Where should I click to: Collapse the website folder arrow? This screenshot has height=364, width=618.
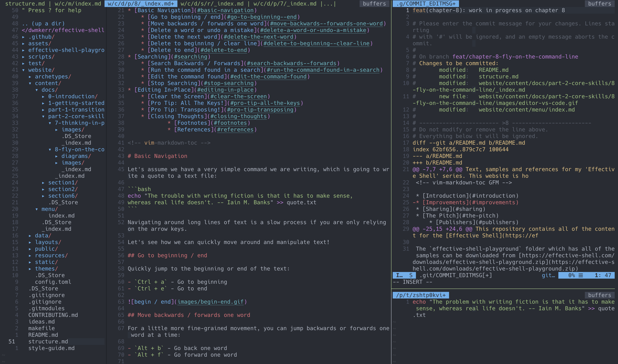tap(23, 70)
